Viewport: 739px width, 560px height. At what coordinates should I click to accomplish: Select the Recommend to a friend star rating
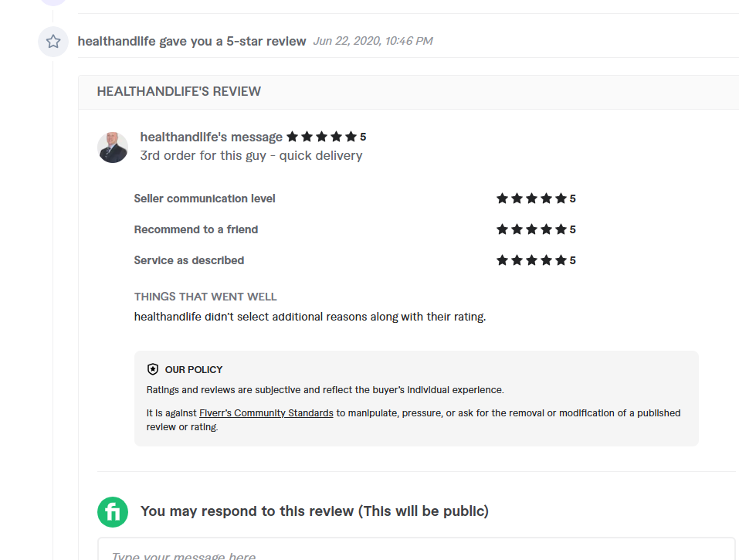[x=531, y=229]
